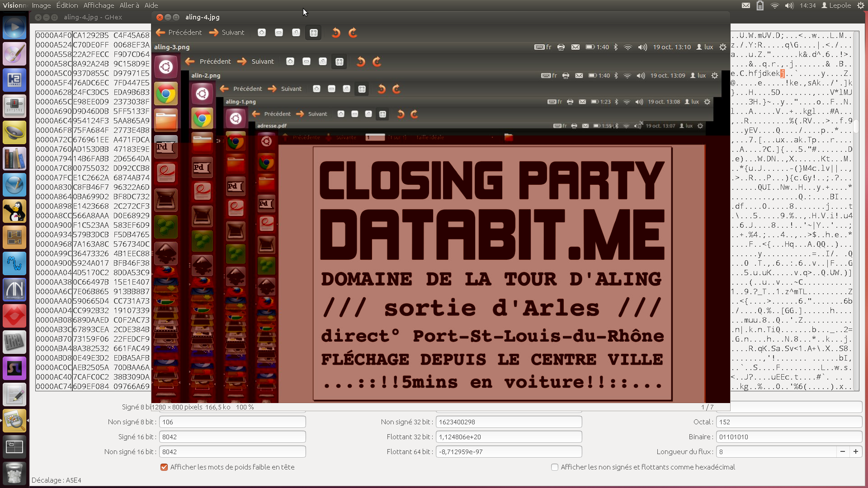Open the Tux penguin app in dock
868x488 pixels.
(x=14, y=211)
